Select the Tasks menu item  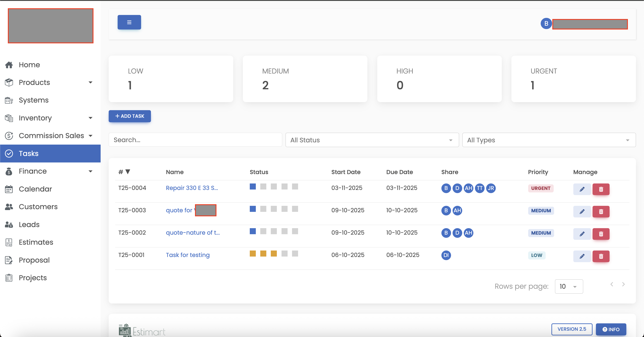pos(28,153)
